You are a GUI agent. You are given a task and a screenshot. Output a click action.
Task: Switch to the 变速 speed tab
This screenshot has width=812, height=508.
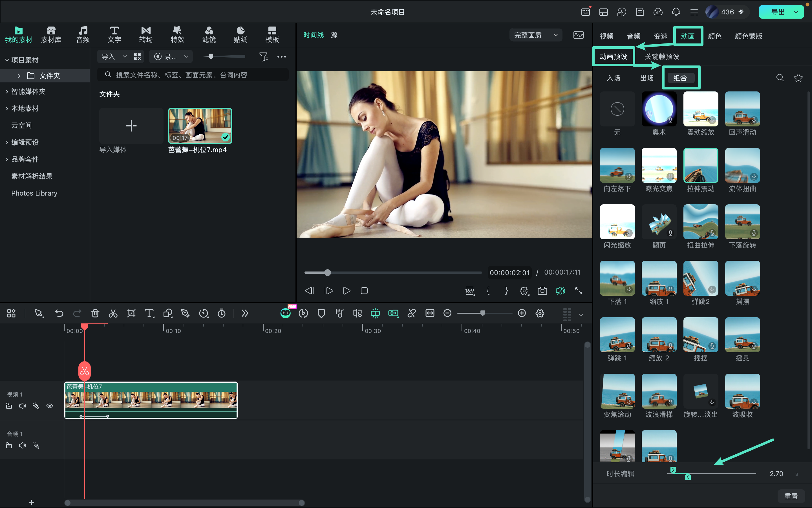[660, 36]
